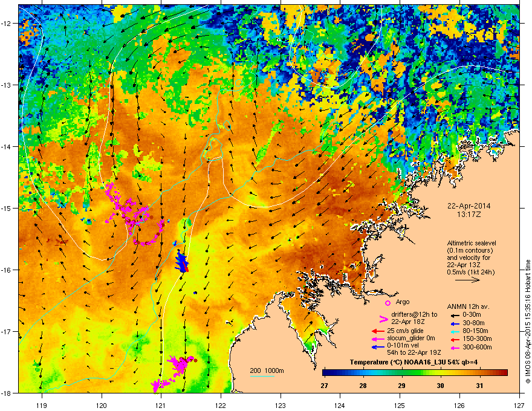
Task: Click the 0.5m/s velocity scale arrow
Action: tap(467, 280)
